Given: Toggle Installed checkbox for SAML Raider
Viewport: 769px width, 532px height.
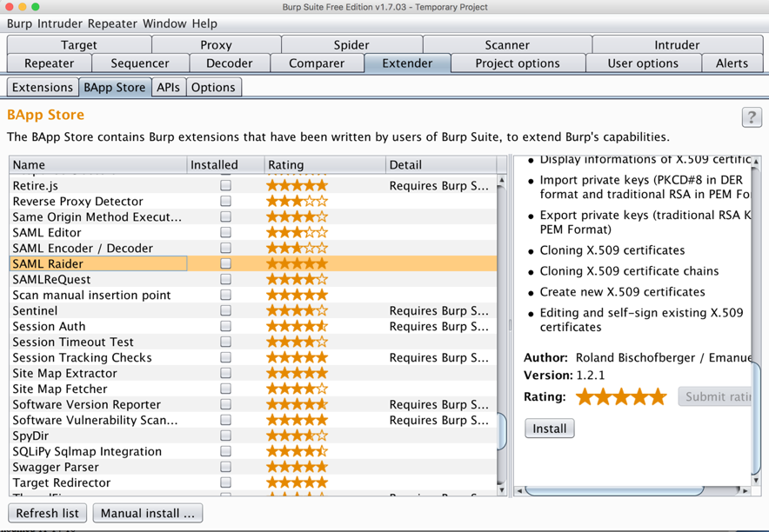Looking at the screenshot, I should pyautogui.click(x=225, y=263).
